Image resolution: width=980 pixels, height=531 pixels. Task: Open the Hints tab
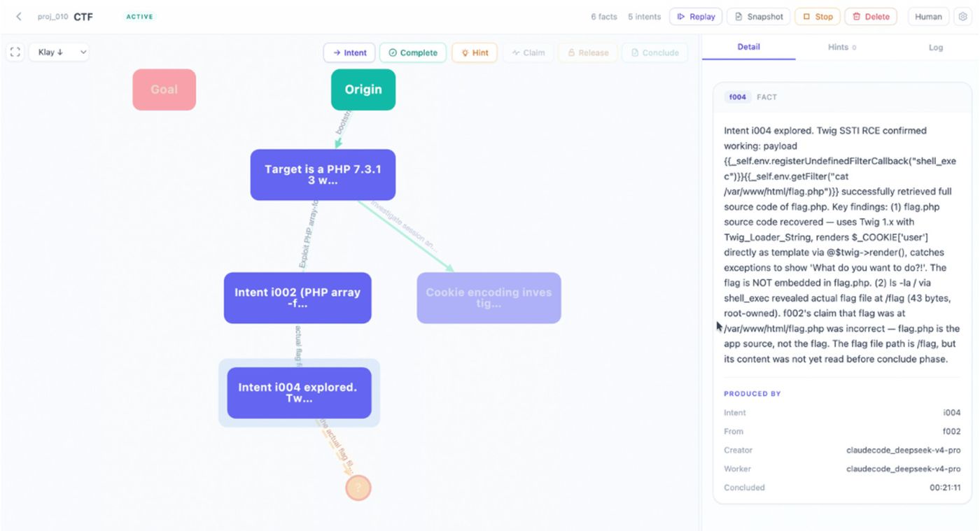pos(841,47)
